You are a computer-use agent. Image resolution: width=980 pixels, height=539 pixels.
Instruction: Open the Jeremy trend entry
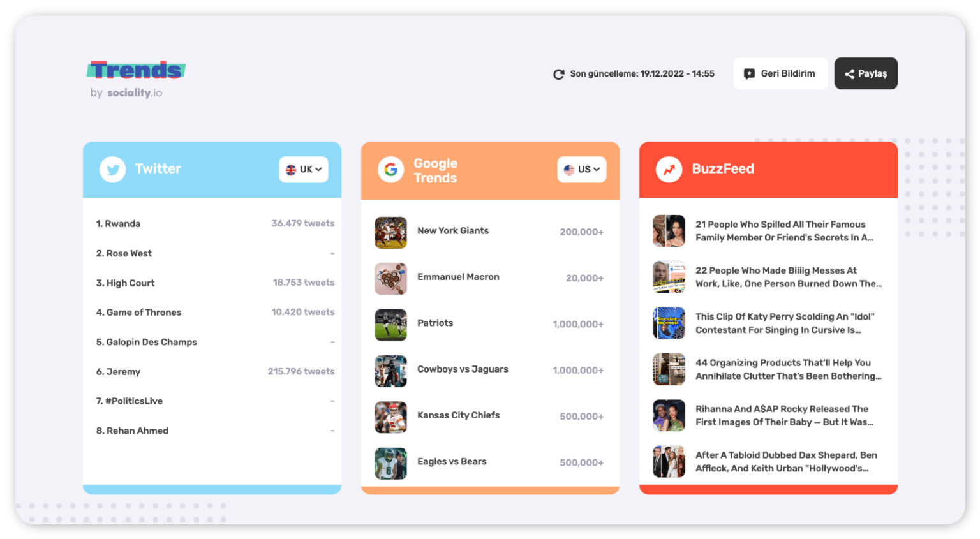[x=118, y=372]
